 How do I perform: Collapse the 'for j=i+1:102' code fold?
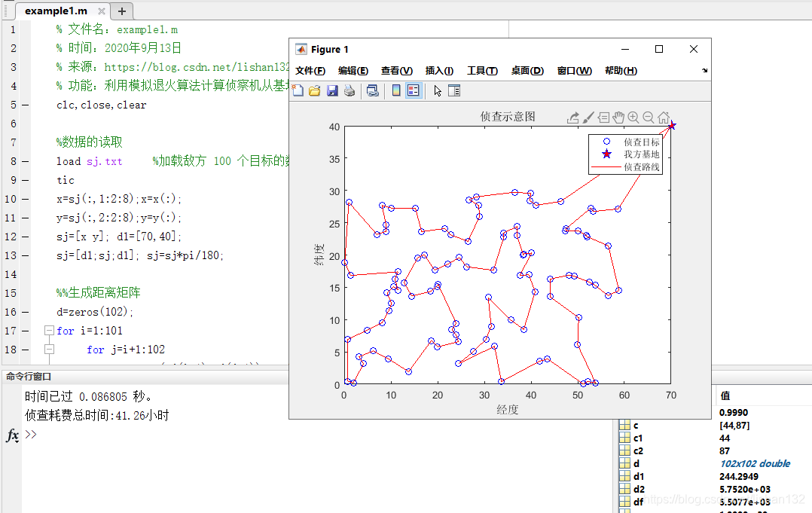49,350
